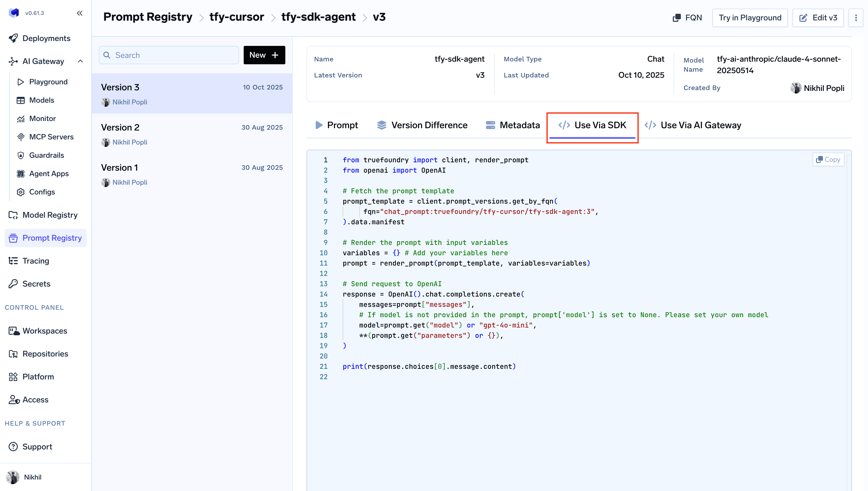Screen dimensions: 868x491
Task: Create a new version with New button
Action: click(264, 55)
